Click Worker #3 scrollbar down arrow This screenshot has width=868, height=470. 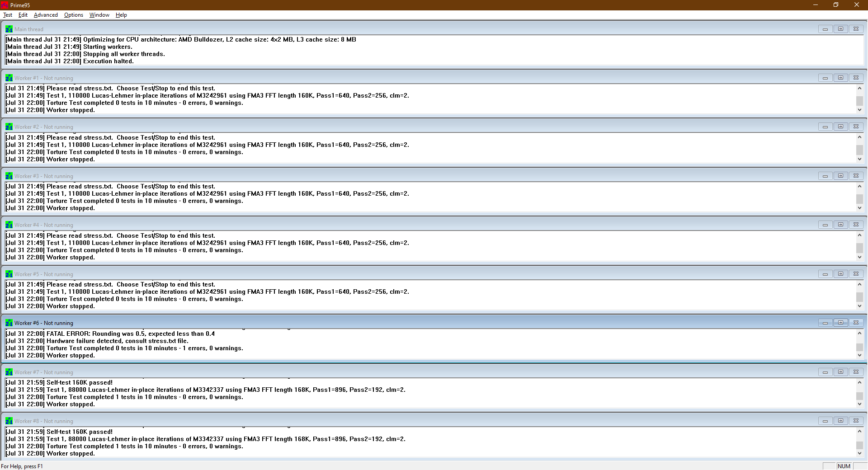click(859, 208)
